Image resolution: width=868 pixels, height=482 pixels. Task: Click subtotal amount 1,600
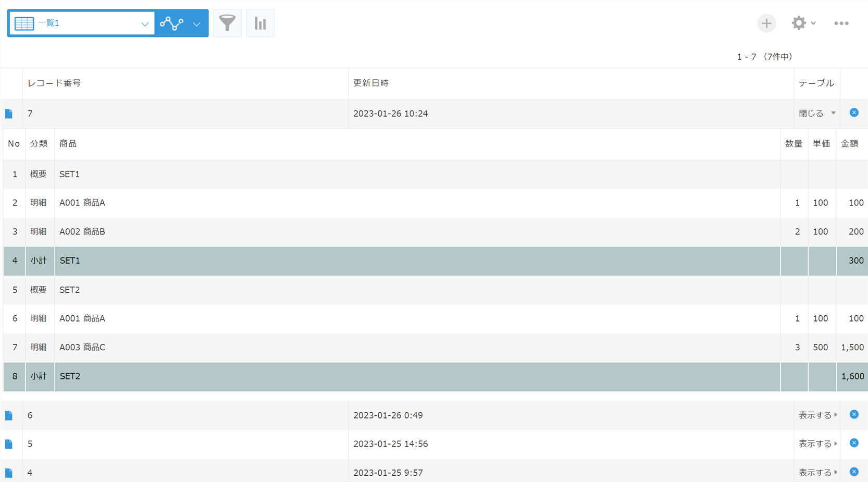point(852,376)
